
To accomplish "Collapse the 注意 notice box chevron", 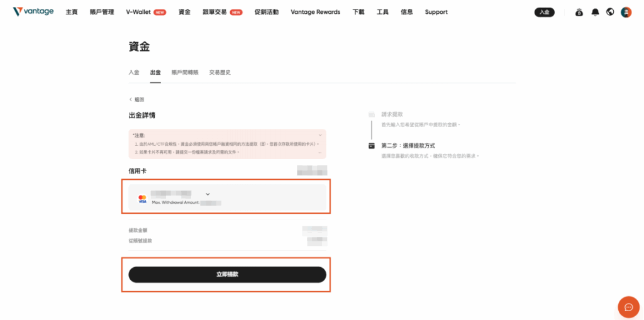I will [320, 135].
